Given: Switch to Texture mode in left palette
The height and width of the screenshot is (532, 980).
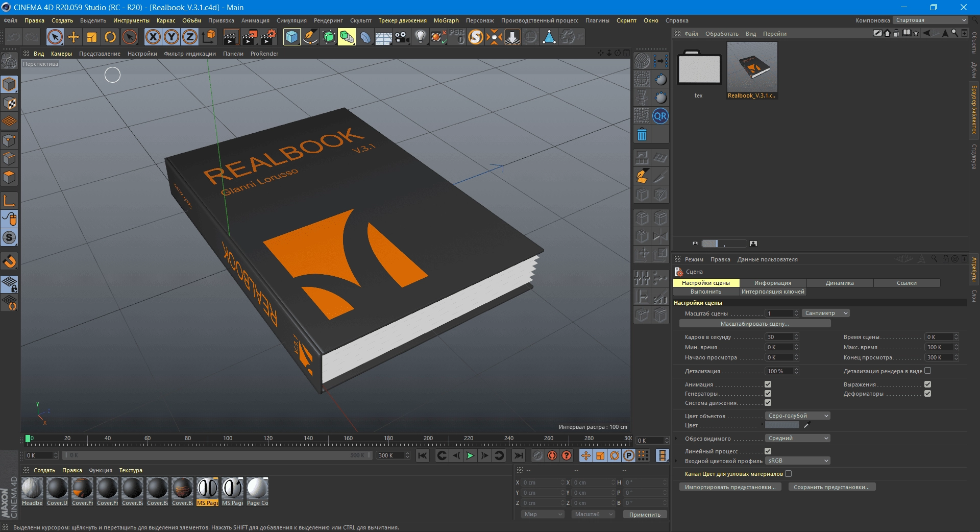Looking at the screenshot, I should [9, 103].
